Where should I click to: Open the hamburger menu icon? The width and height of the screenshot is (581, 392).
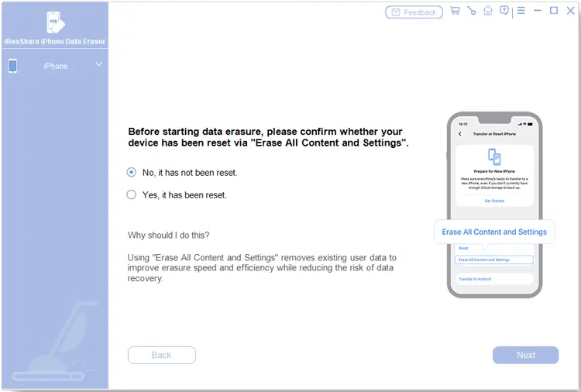(x=521, y=11)
